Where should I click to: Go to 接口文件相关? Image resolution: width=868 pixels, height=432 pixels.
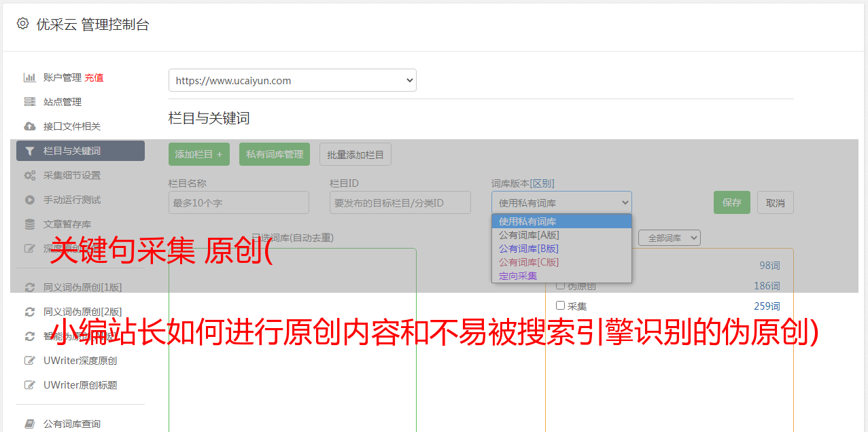click(x=72, y=126)
